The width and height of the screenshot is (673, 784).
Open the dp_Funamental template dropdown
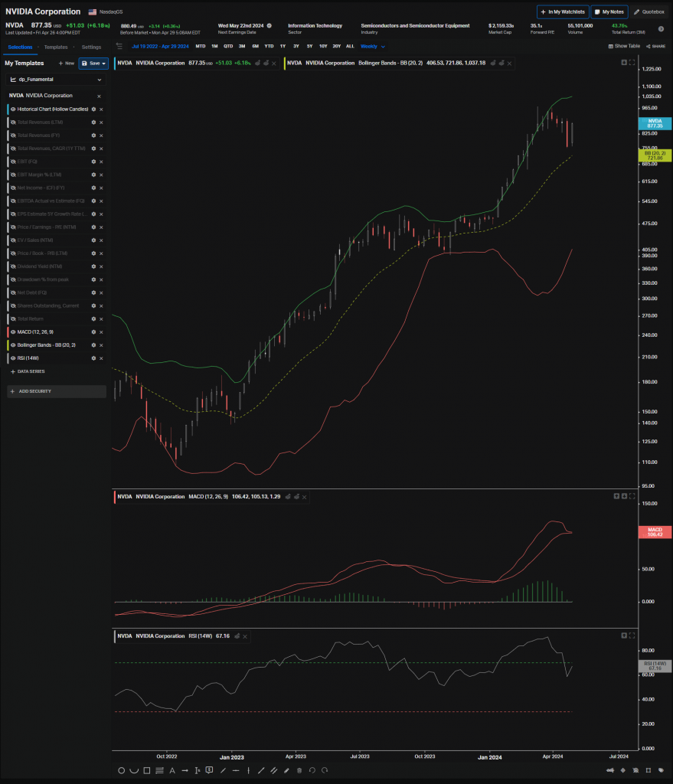pos(56,80)
